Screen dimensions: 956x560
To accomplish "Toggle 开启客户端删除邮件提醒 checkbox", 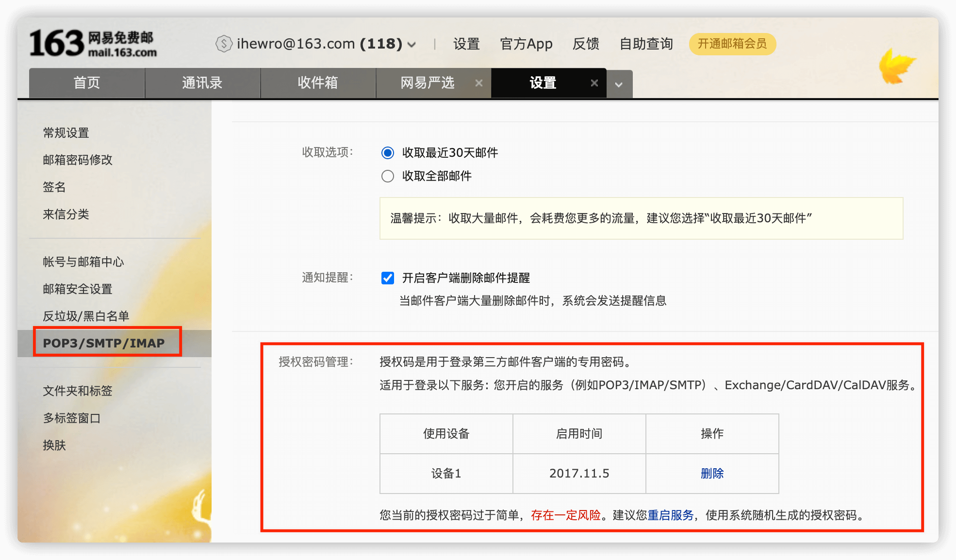I will click(387, 278).
